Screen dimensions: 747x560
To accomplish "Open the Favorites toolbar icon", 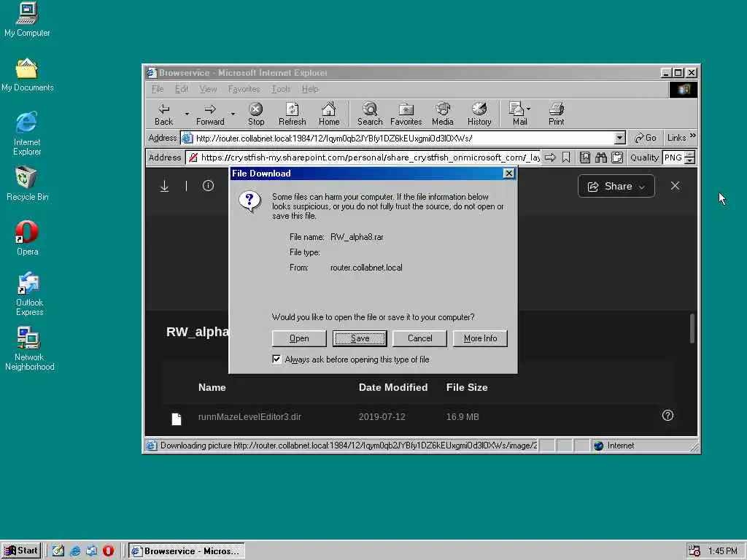I will pos(406,114).
